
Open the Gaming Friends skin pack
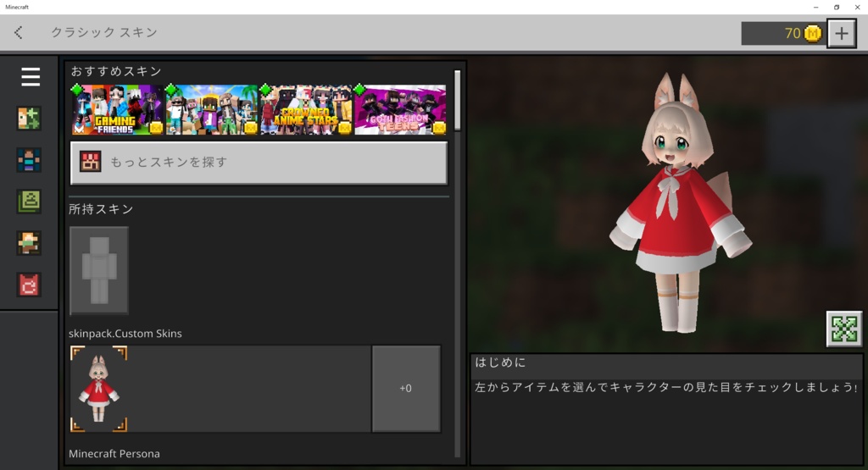117,109
